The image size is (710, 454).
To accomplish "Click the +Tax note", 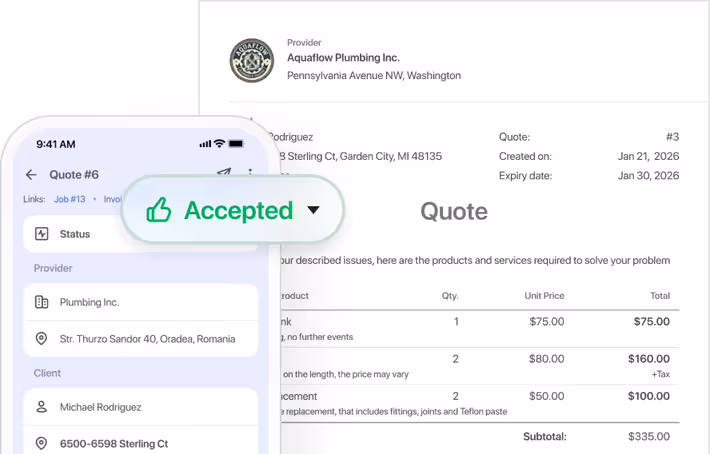I will tap(661, 374).
